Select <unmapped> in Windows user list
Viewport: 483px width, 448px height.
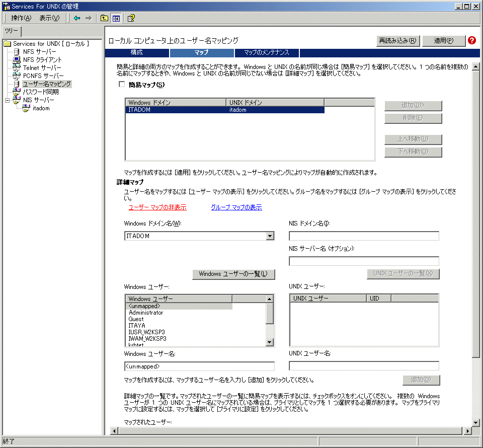pyautogui.click(x=179, y=306)
